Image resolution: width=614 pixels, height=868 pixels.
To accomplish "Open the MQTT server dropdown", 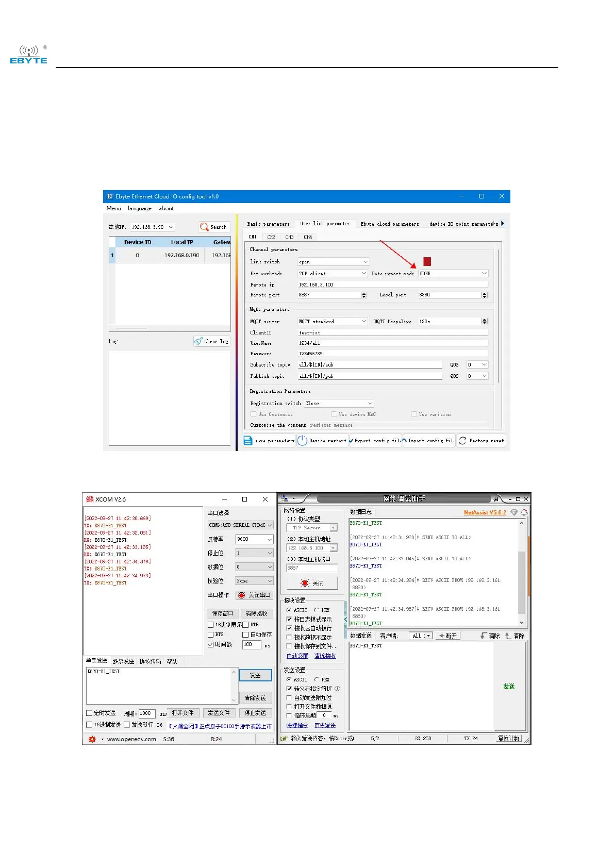I will (x=333, y=321).
